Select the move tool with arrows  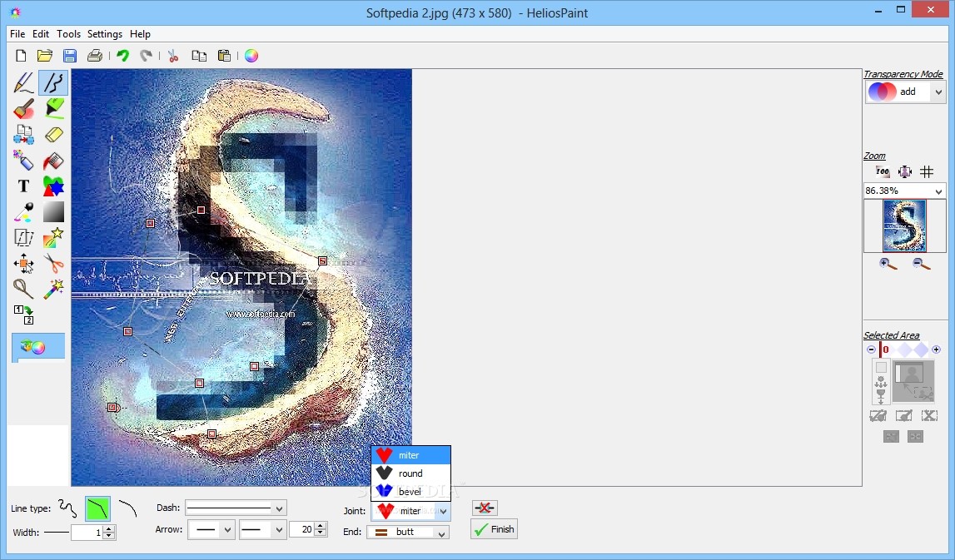(23, 264)
